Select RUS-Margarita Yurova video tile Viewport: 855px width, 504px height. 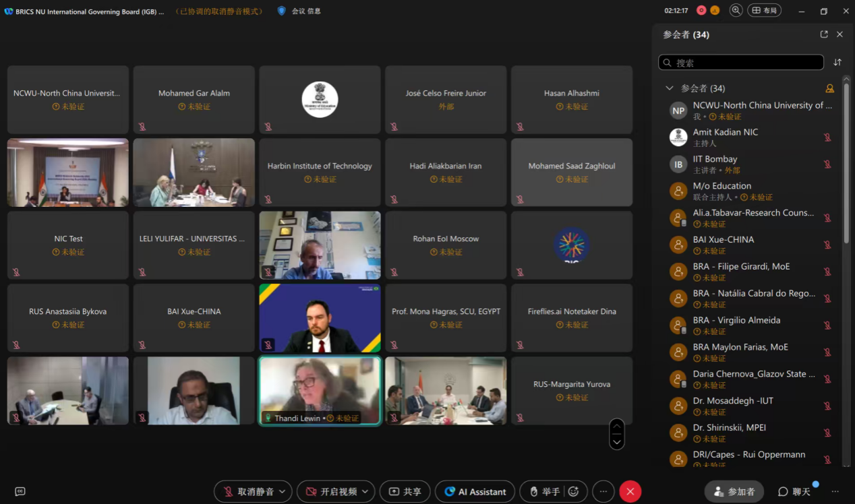572,391
